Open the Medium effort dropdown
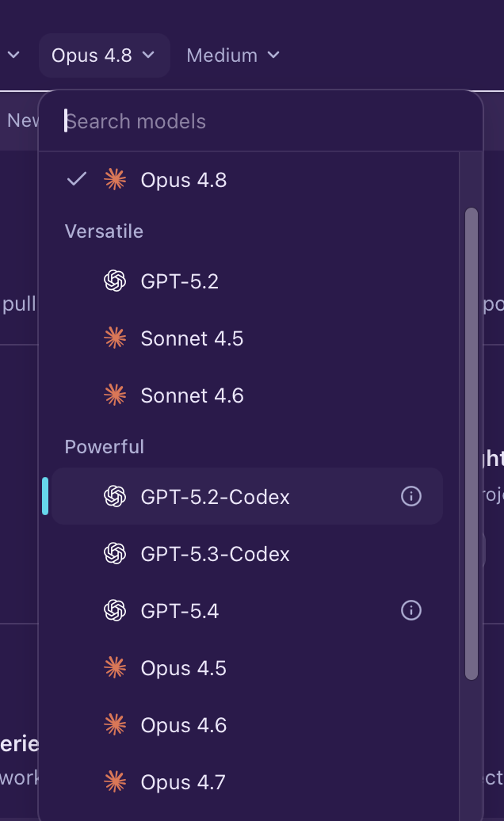This screenshot has width=504, height=821. (x=233, y=55)
